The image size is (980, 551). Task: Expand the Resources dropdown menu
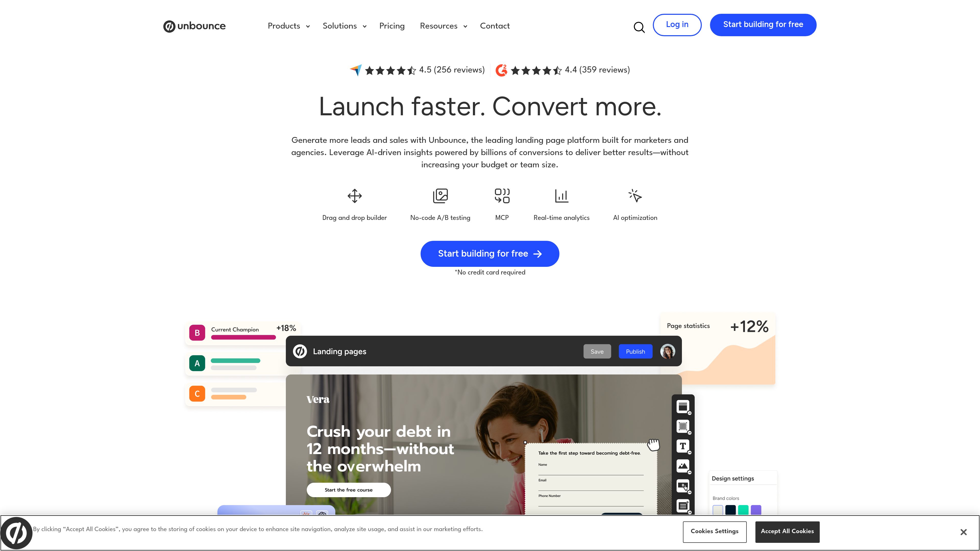tap(444, 26)
